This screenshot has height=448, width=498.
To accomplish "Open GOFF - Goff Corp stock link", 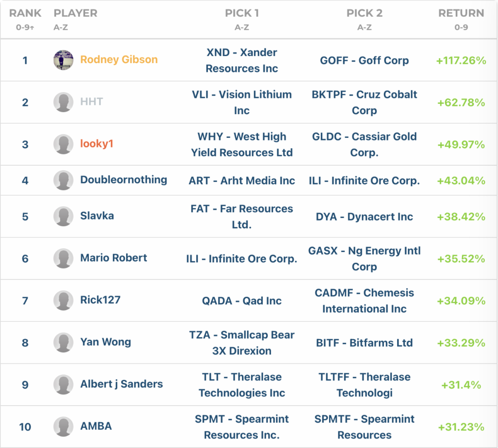I will click(364, 61).
